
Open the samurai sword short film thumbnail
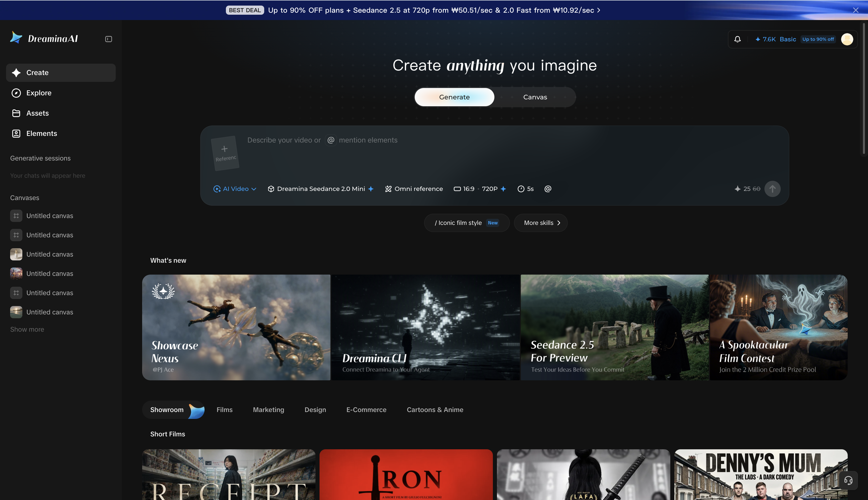point(583,475)
